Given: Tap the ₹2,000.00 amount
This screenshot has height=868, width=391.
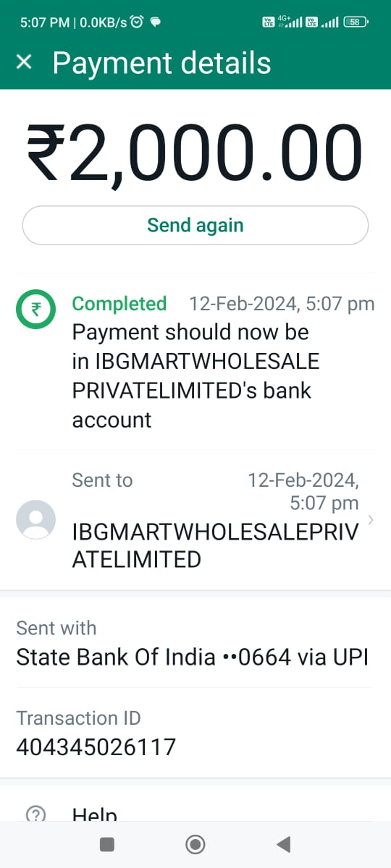Looking at the screenshot, I should [195, 153].
